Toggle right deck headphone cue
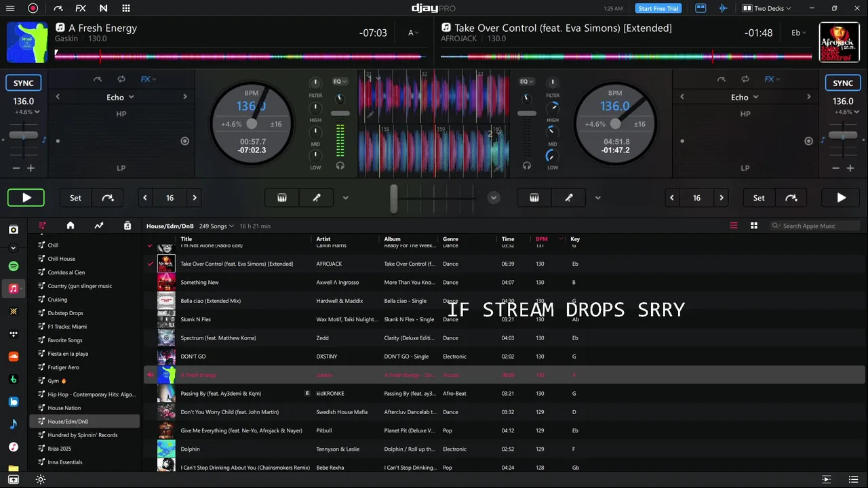 [527, 165]
